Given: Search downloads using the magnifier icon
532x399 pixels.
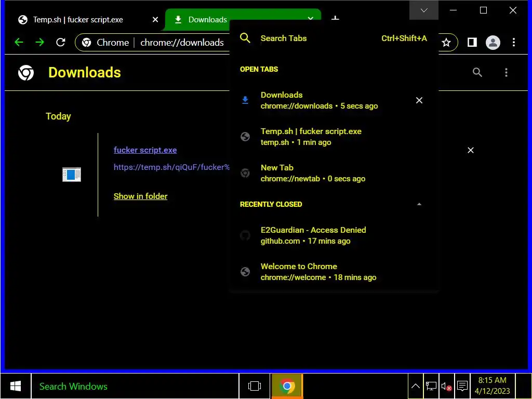Looking at the screenshot, I should pyautogui.click(x=477, y=72).
